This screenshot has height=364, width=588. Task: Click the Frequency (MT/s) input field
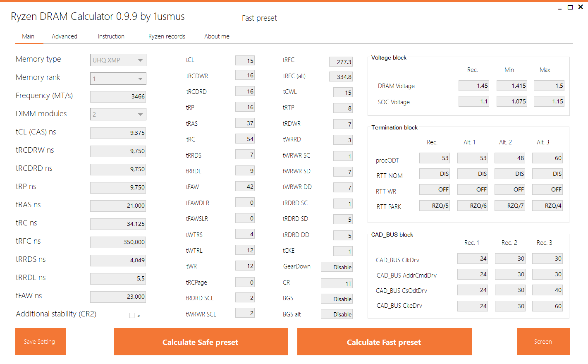118,96
